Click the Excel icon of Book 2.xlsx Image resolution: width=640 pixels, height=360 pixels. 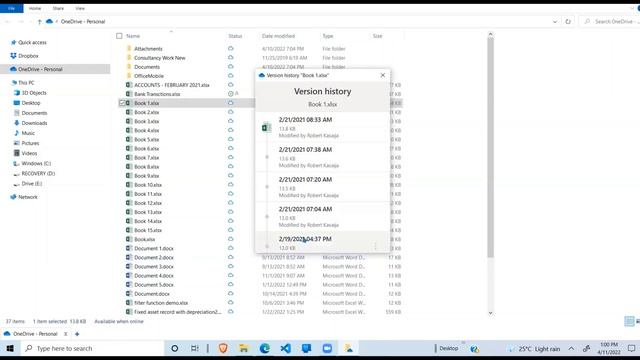click(129, 112)
